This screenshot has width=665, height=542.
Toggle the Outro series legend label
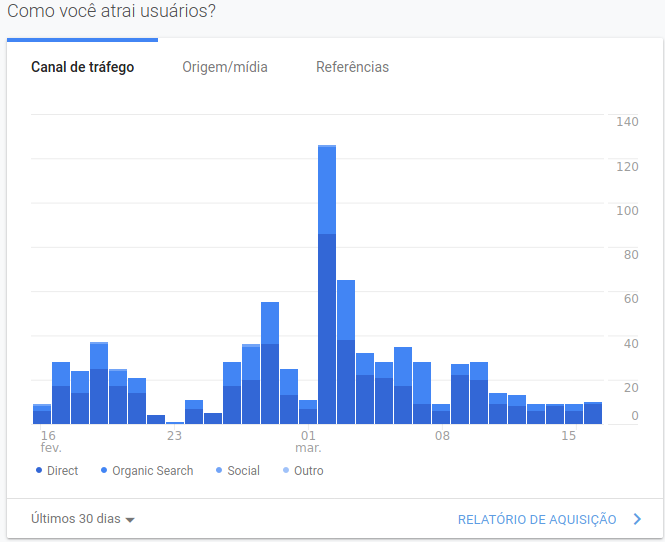click(309, 470)
